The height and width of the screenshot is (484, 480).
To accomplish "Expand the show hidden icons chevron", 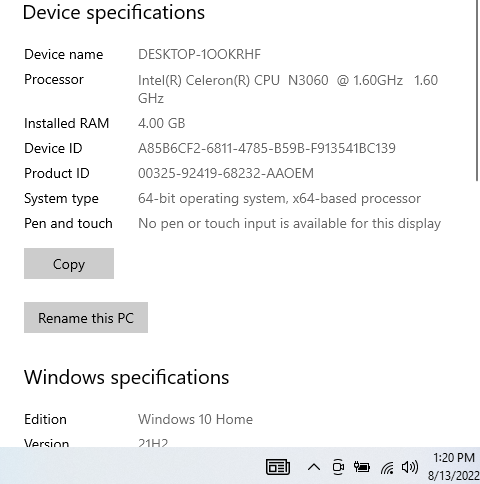I will click(x=314, y=467).
